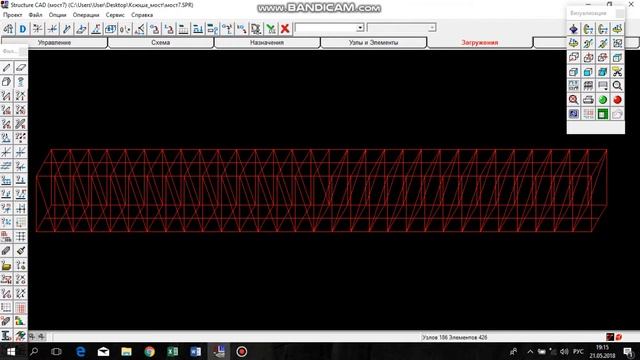This screenshot has height=360, width=640.
Task: Click the overlapping frames icon in the Визуализация panel
Action: [x=573, y=57]
